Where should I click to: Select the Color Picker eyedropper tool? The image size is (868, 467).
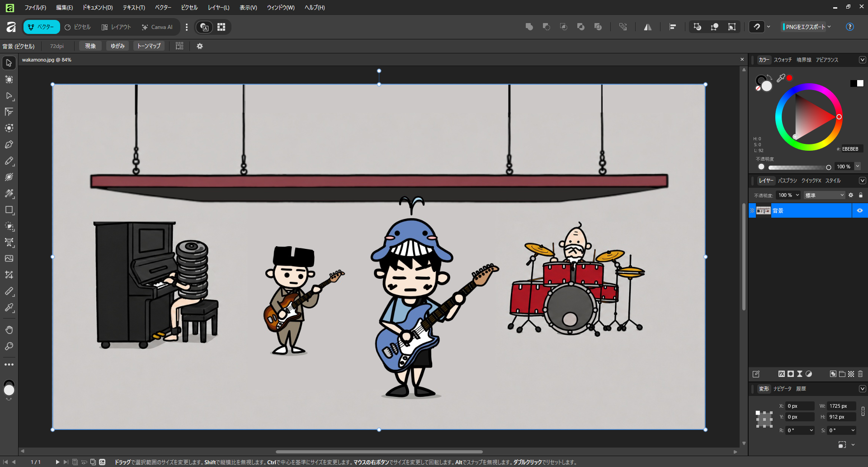(x=9, y=307)
